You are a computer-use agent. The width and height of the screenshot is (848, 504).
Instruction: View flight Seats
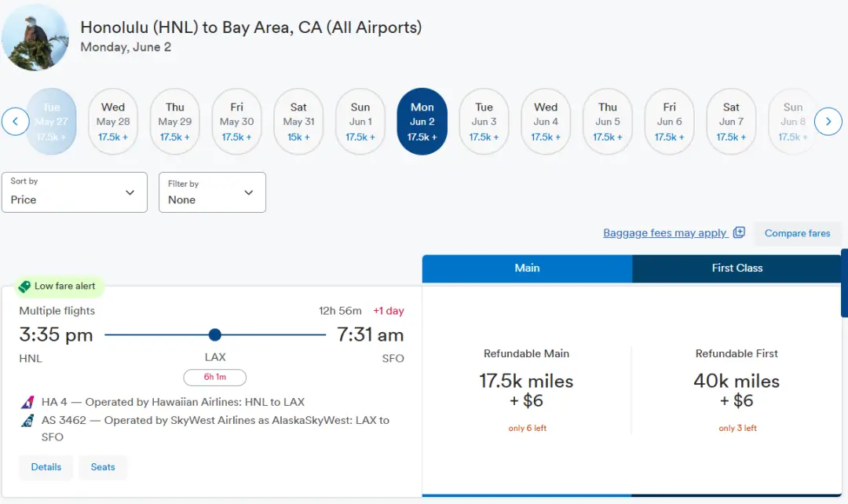pyautogui.click(x=103, y=467)
